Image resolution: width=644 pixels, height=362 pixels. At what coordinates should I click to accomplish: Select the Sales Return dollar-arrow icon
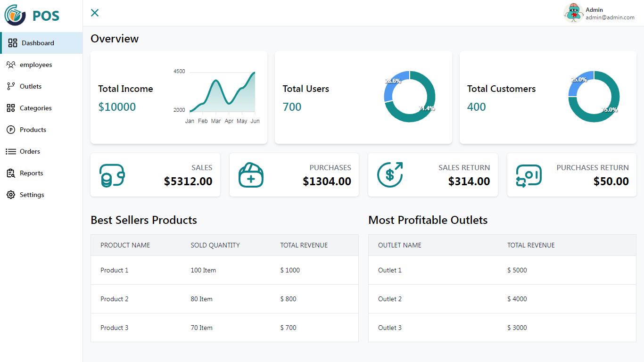[x=389, y=174]
